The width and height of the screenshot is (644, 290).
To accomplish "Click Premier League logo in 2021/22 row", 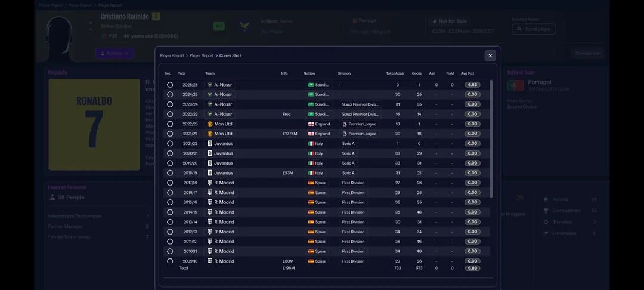I will [345, 134].
